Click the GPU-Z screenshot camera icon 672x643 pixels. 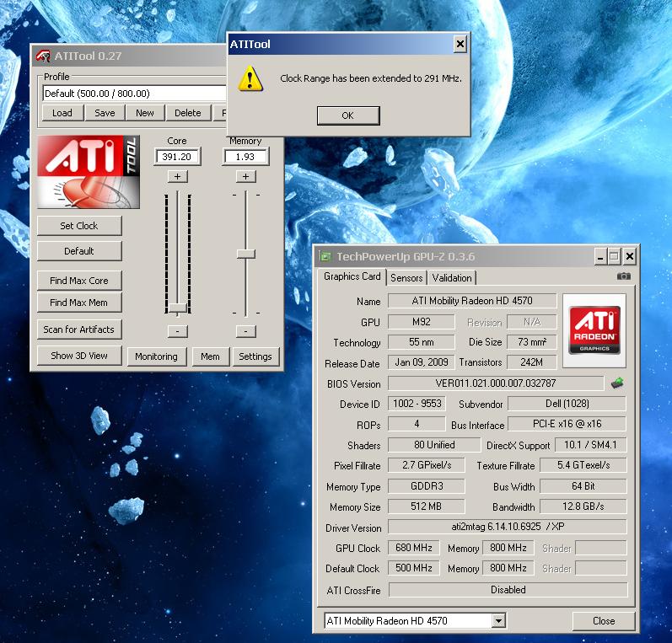click(624, 276)
